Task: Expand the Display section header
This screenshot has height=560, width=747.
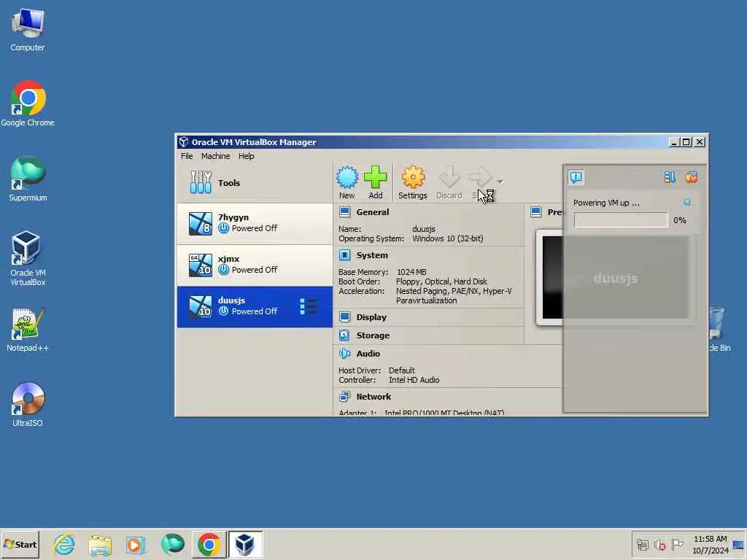Action: click(x=371, y=317)
